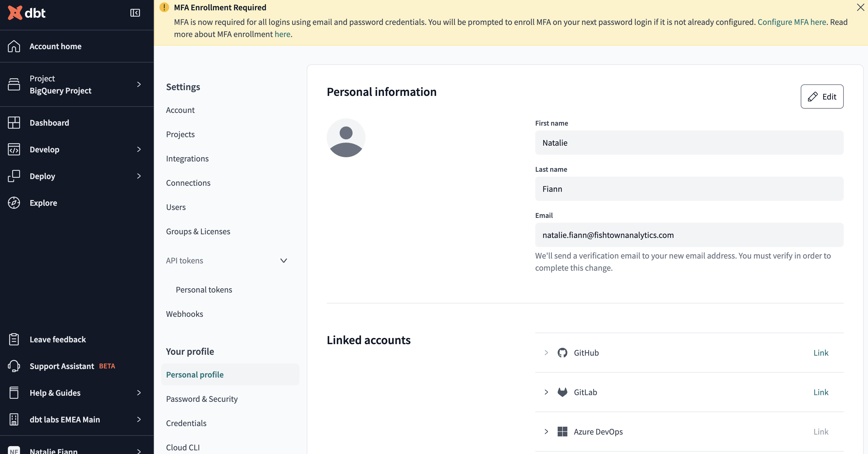The width and height of the screenshot is (868, 454).
Task: Collapse the sidebar with the panel icon
Action: point(135,13)
